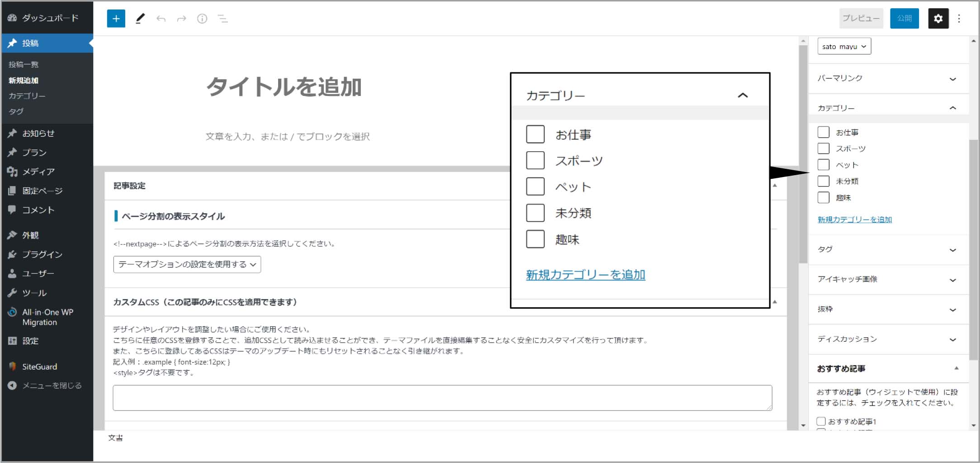Open the テーマオプションの設定を使用する dropdown
The height and width of the screenshot is (463, 980).
pos(187,264)
